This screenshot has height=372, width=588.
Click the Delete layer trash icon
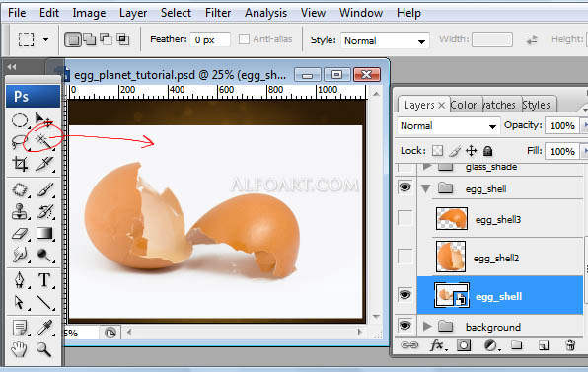tap(570, 345)
